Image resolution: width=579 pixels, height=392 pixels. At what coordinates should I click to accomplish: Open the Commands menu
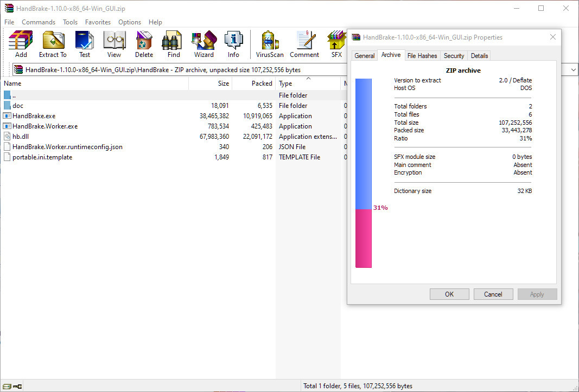click(39, 22)
